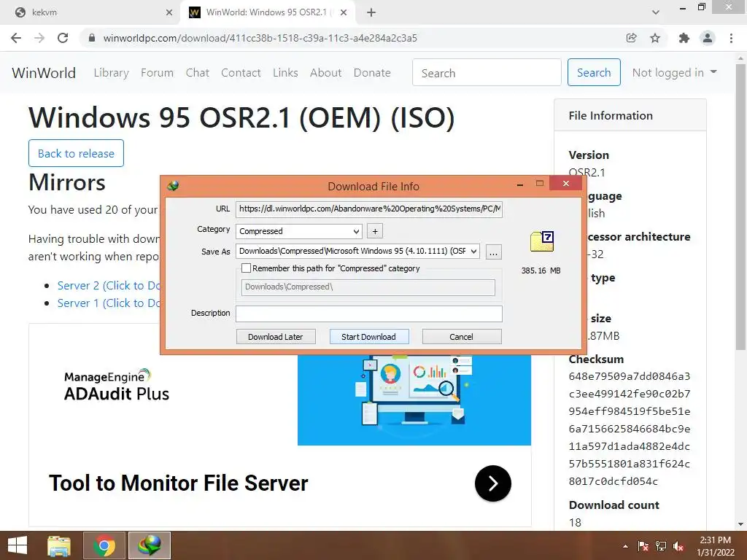Screen dimensions: 747x560
Task: Click the plus button to add category
Action: click(375, 231)
